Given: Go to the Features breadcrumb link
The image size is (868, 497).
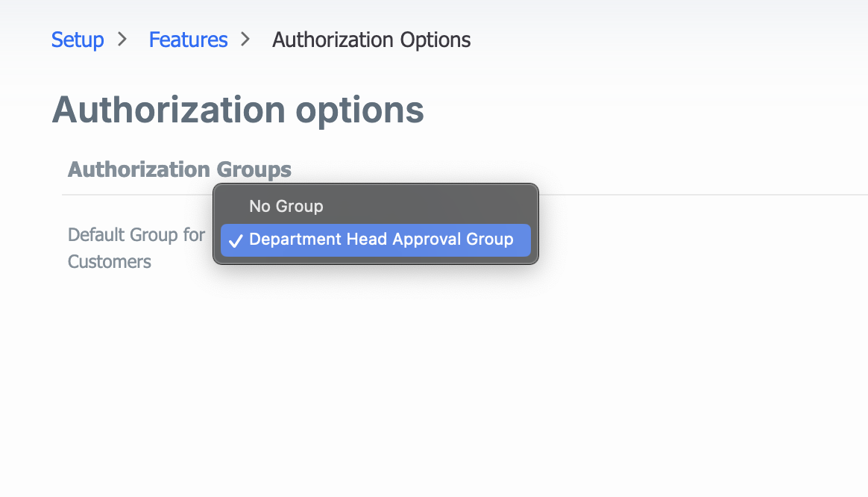Looking at the screenshot, I should [x=188, y=40].
